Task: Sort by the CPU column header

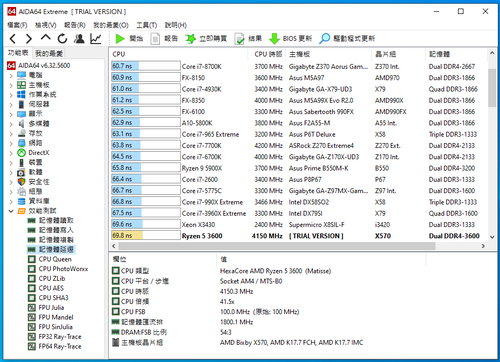Action: [179, 54]
